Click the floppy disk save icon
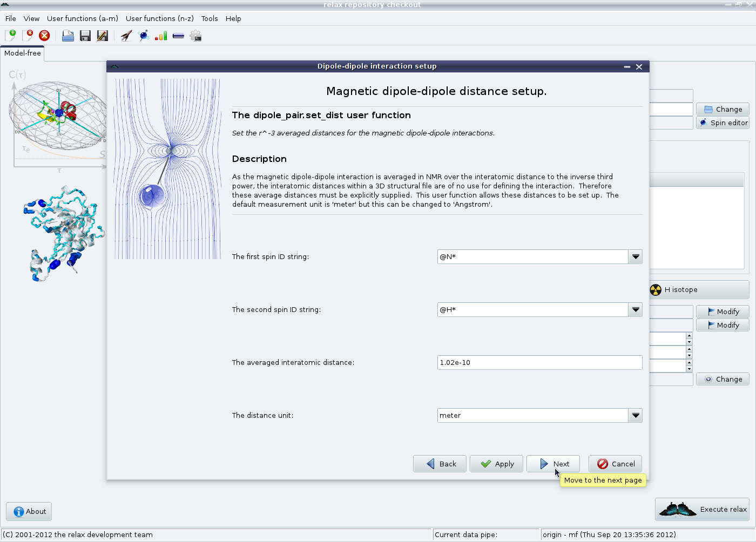756x542 pixels. point(85,36)
